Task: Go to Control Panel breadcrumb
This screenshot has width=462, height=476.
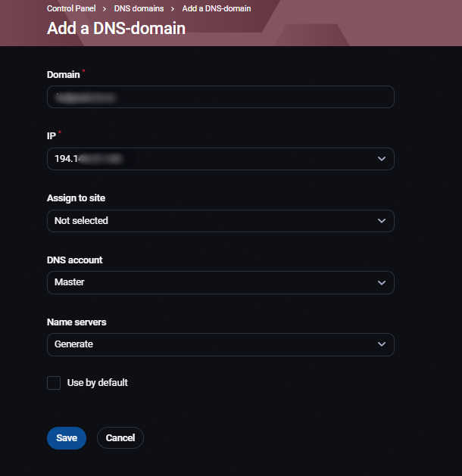Action: 71,8
